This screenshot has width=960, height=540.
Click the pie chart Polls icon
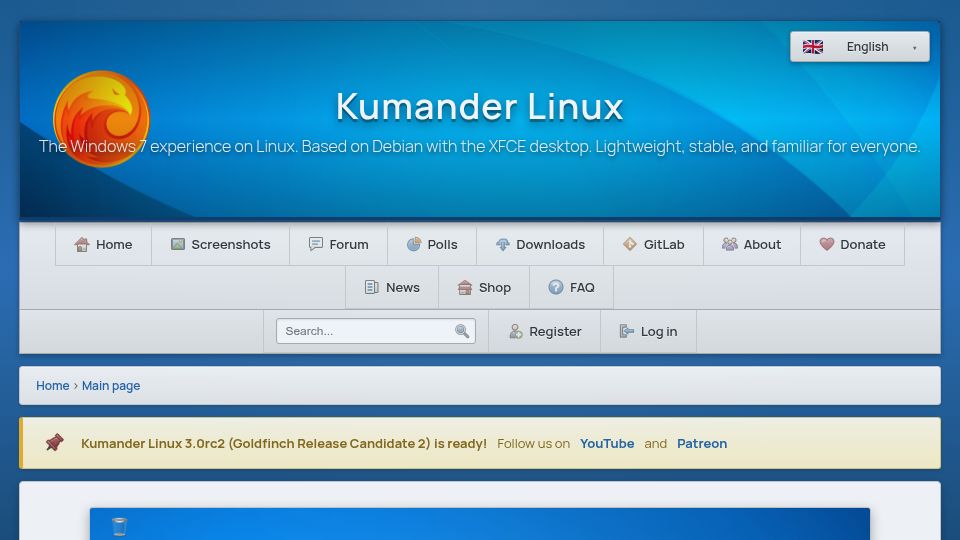[414, 244]
